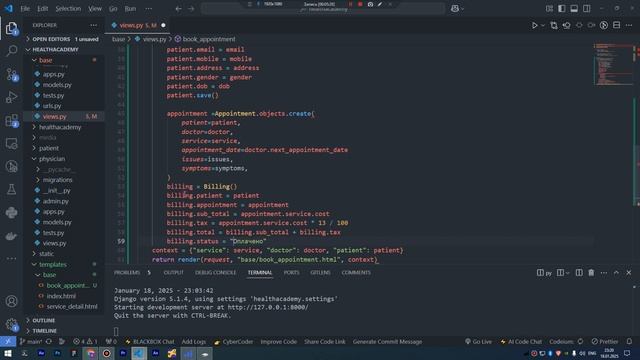This screenshot has height=360, width=640.
Task: Open terminal panel more actions ellipsis
Action: pos(604,273)
